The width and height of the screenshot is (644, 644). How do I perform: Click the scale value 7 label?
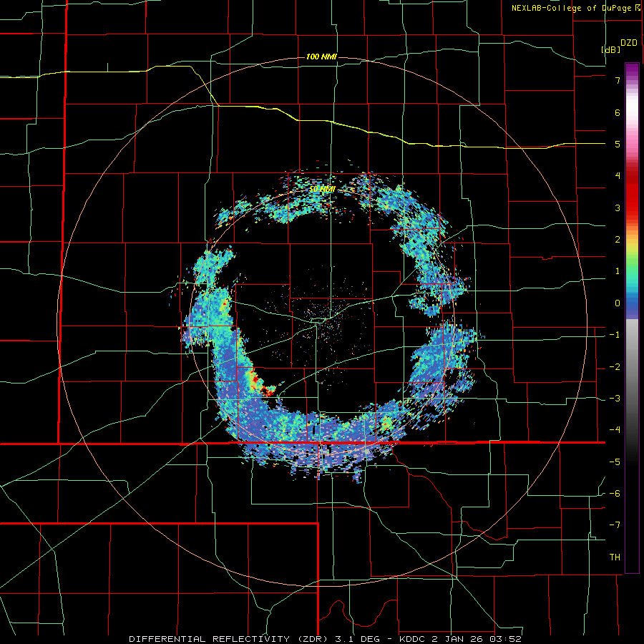pos(618,80)
